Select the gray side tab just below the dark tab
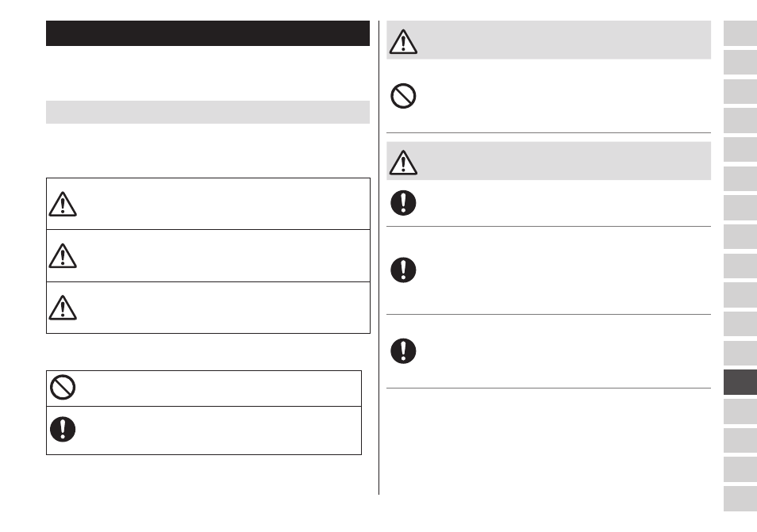This screenshot has height=532, width=757. (x=740, y=411)
